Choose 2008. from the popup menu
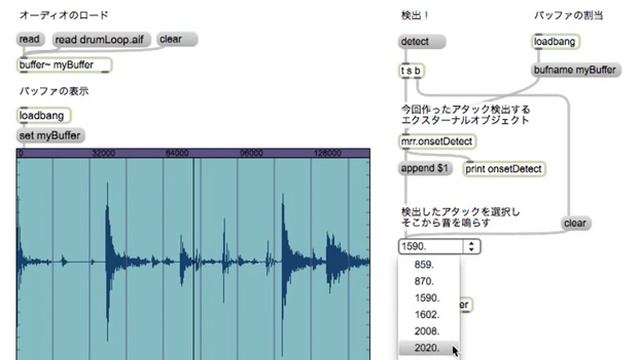Screen dimensions: 640x360 click(x=429, y=331)
